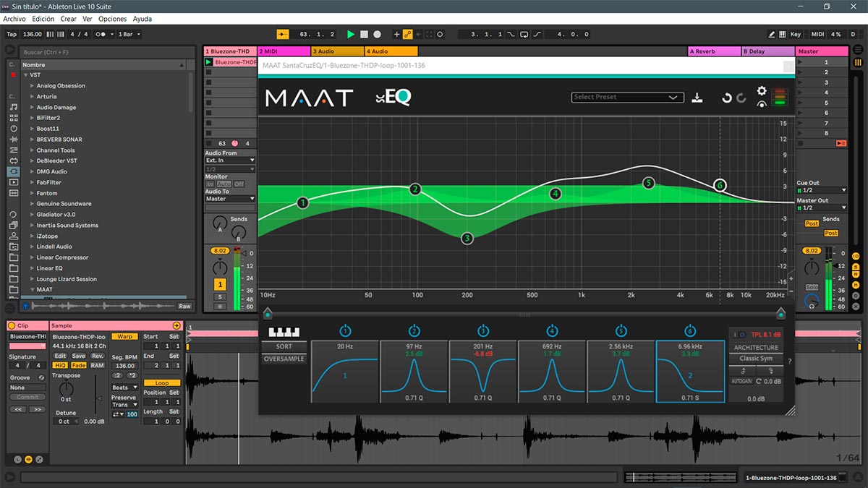
Task: Launch the Bluezone-THDP clip in track 1
Action: coord(209,62)
